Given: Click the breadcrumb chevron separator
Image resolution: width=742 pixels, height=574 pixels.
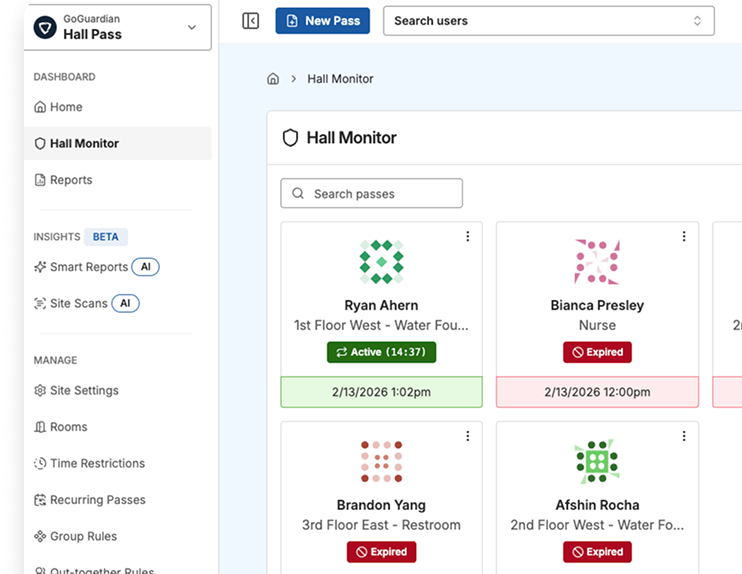Looking at the screenshot, I should tap(294, 79).
